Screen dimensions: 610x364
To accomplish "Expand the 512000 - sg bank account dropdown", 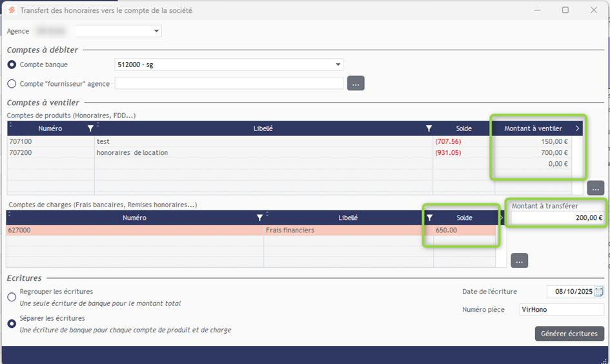I will click(x=338, y=65).
